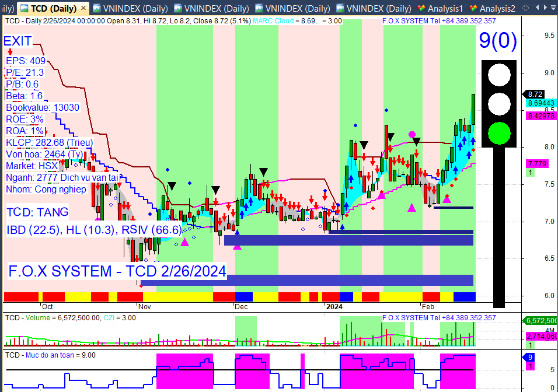Viewport: 558px width, 392px height.
Task: Click the Feb label on date axis
Action: coord(428,307)
